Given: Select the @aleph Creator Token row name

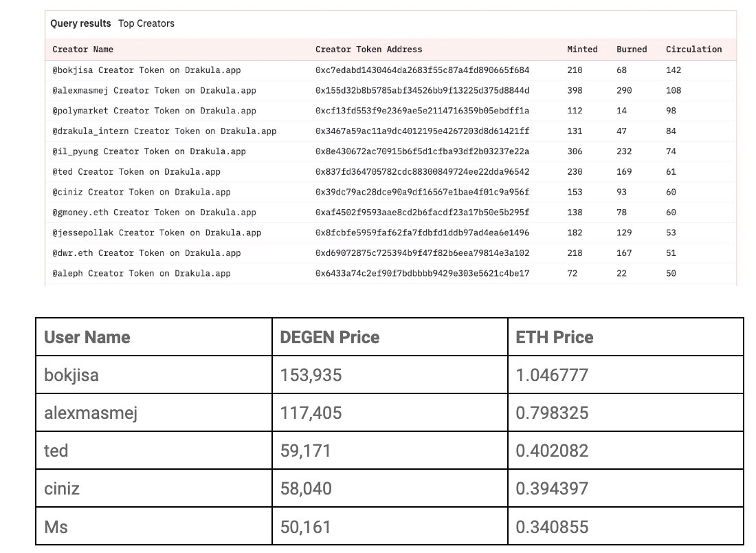Looking at the screenshot, I should [x=142, y=273].
